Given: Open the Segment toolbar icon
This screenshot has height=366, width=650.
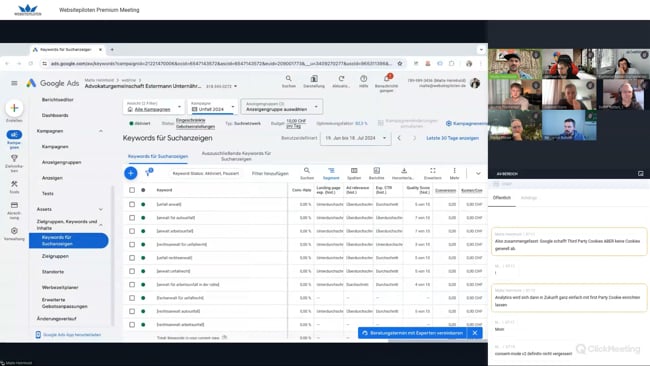Looking at the screenshot, I should tap(331, 170).
